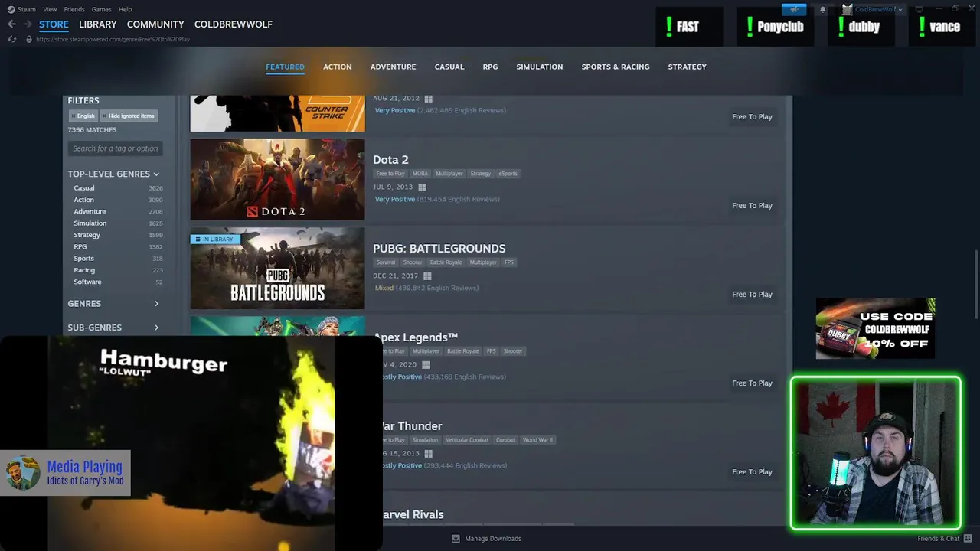Open the ColdBrewWolf account dropdown
Image resolution: width=980 pixels, height=551 pixels.
tap(879, 9)
